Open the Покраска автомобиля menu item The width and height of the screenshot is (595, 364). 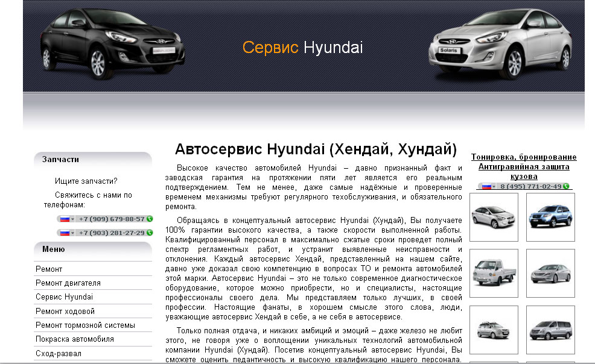tap(92, 339)
